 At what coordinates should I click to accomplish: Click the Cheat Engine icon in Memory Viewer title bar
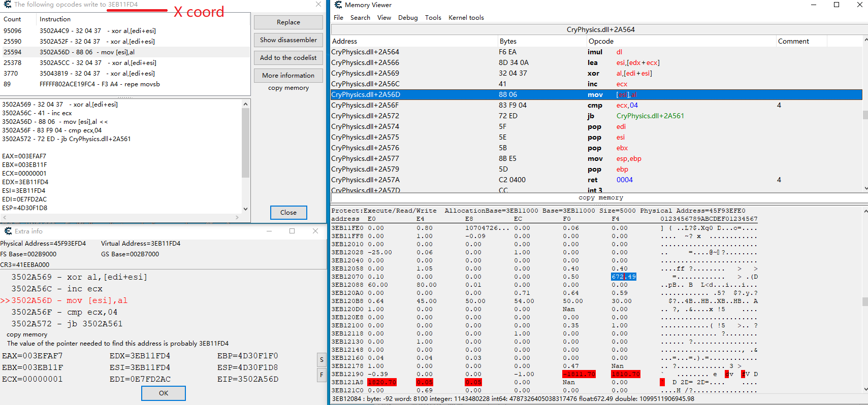pos(338,5)
